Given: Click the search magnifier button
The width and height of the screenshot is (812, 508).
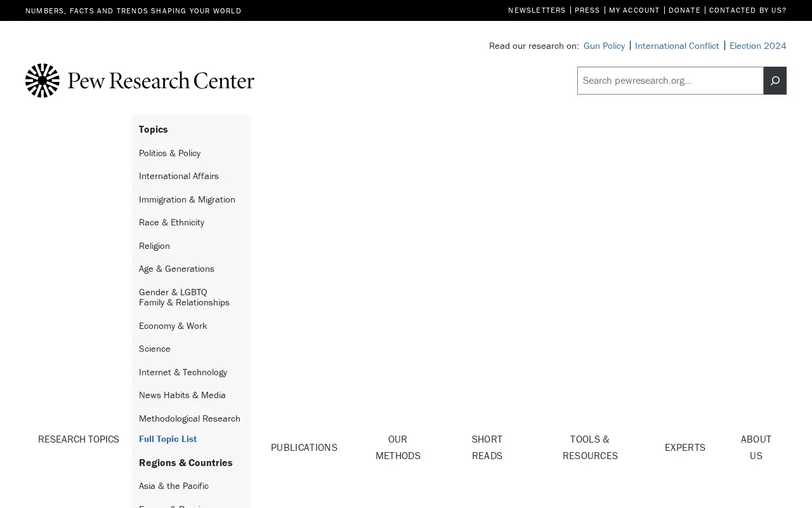Looking at the screenshot, I should (x=775, y=81).
